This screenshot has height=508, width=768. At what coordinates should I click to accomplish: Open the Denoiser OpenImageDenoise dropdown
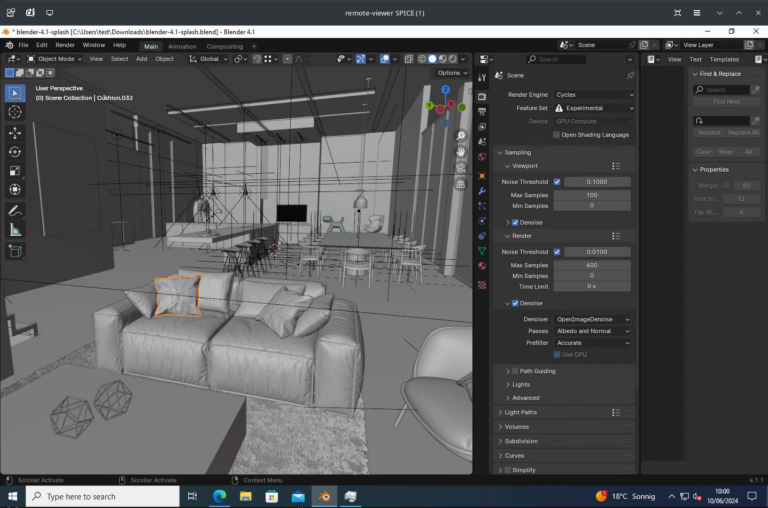point(592,319)
